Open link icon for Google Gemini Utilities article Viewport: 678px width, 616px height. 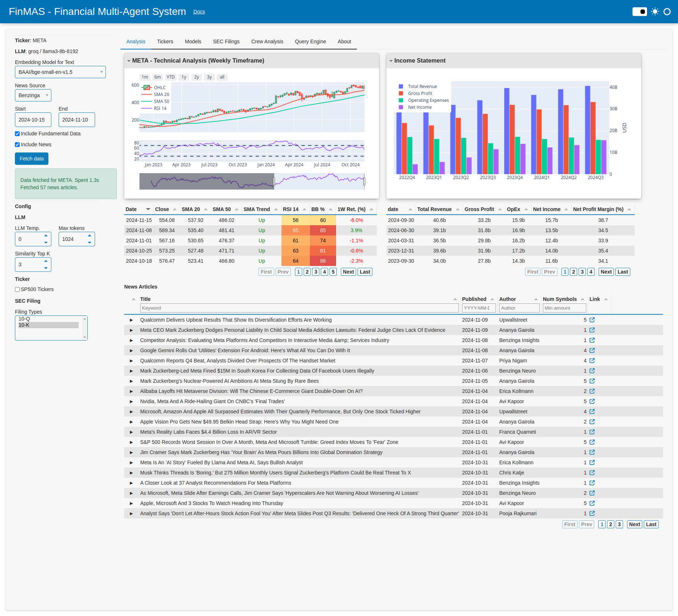(x=592, y=350)
